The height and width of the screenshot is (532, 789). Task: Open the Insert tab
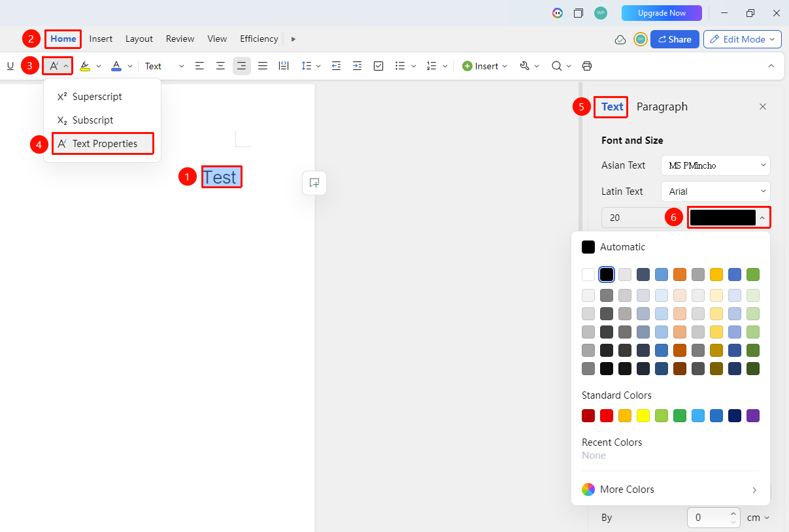[x=101, y=39]
